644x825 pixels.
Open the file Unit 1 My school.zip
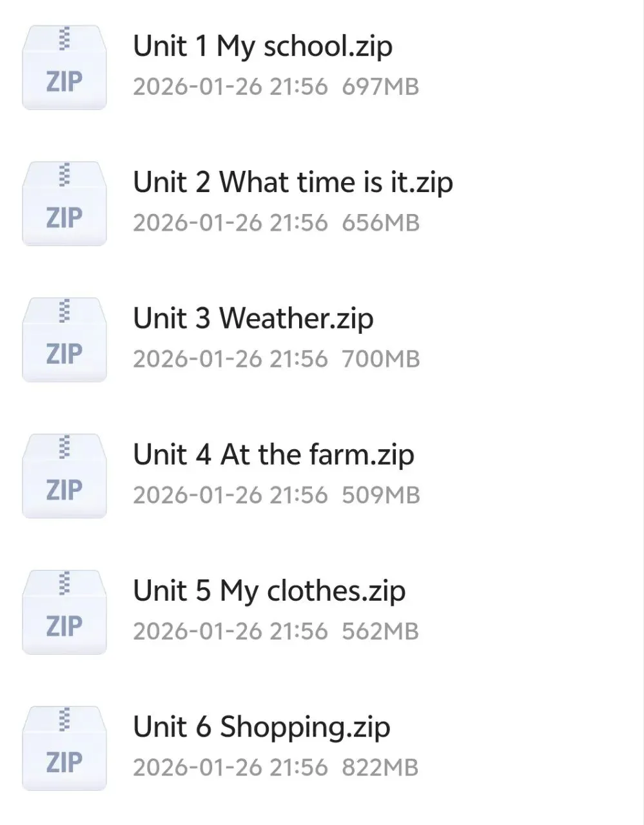pyautogui.click(x=262, y=46)
